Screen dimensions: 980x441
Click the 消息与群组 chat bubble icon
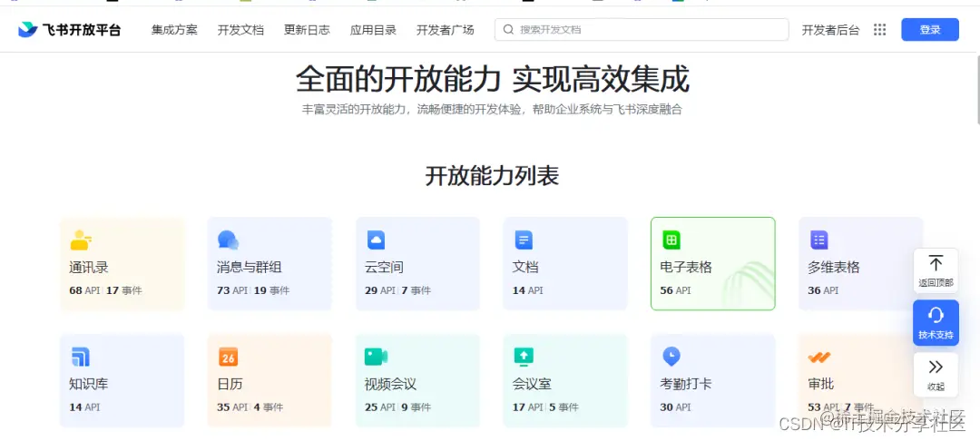228,240
